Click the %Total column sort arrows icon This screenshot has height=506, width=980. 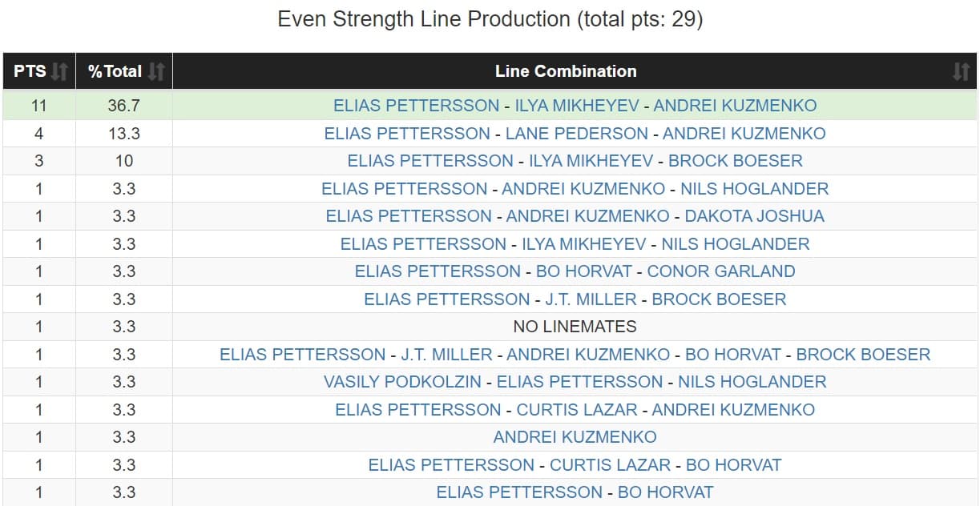[156, 71]
